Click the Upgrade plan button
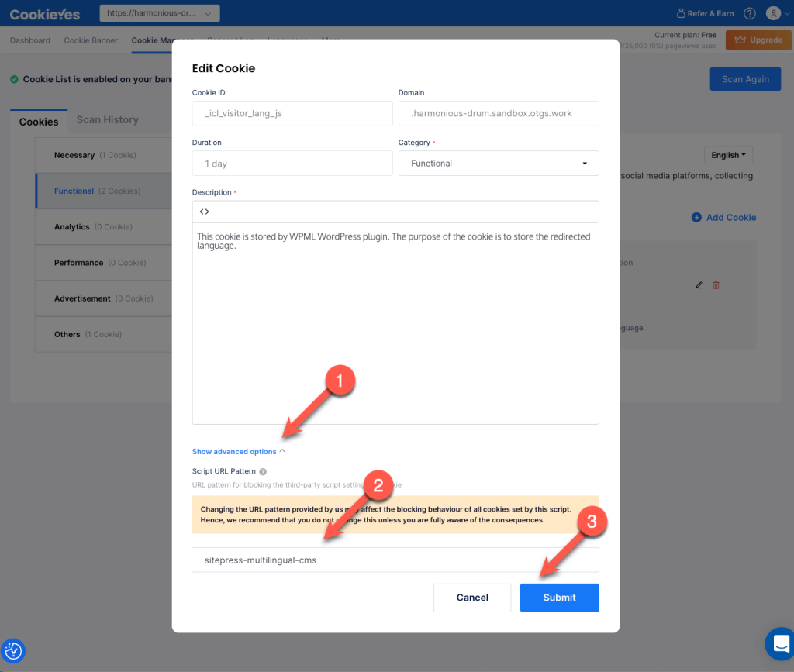 click(758, 40)
